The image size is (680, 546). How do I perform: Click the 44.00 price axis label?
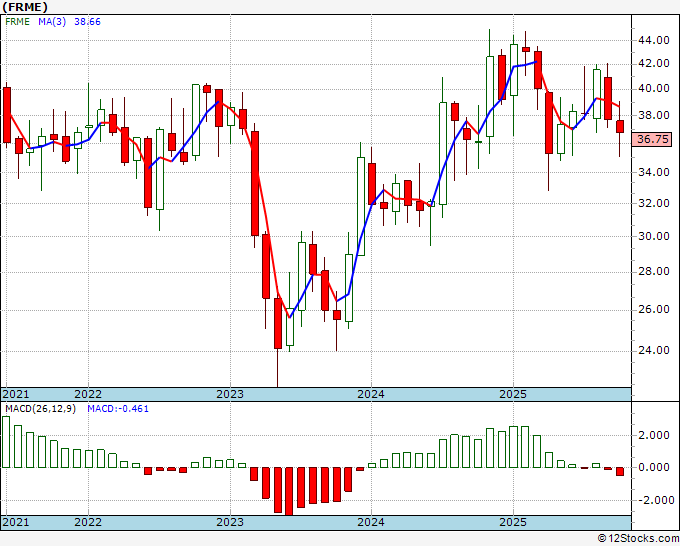[x=654, y=40]
